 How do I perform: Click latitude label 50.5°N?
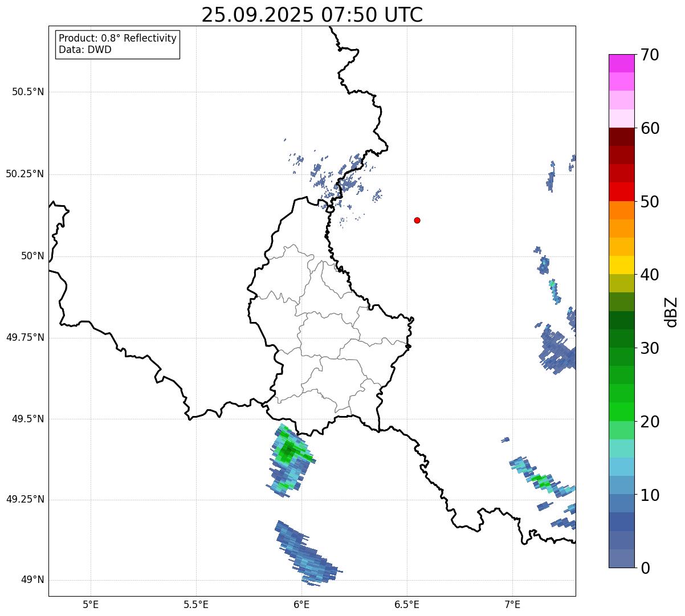point(28,92)
